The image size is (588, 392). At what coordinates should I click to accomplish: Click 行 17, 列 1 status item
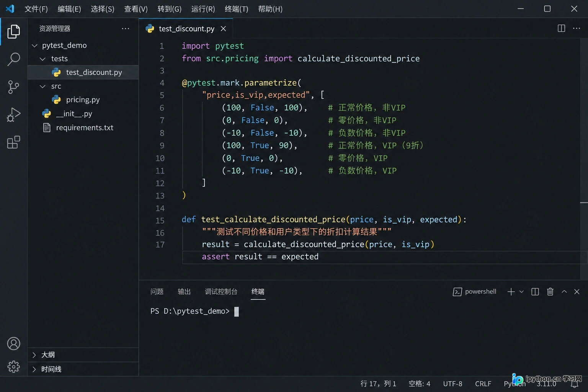[378, 384]
